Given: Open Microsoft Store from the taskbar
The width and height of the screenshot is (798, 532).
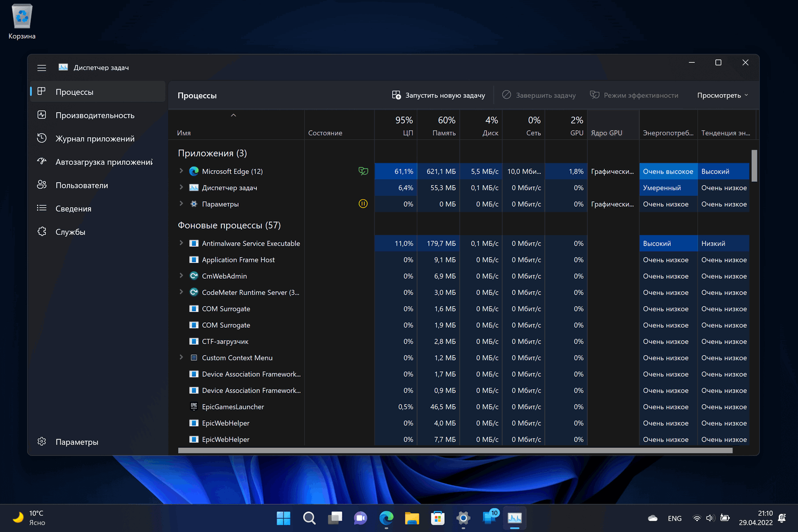Looking at the screenshot, I should point(437,518).
